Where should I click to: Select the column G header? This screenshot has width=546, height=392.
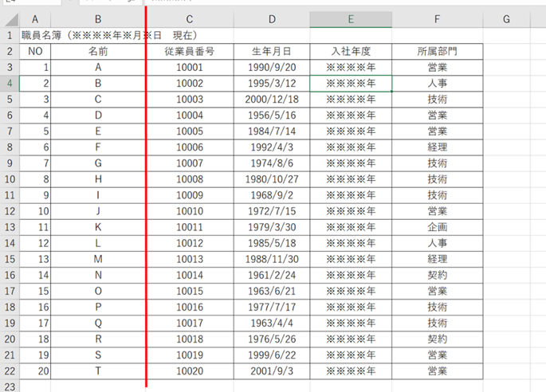tap(506, 19)
